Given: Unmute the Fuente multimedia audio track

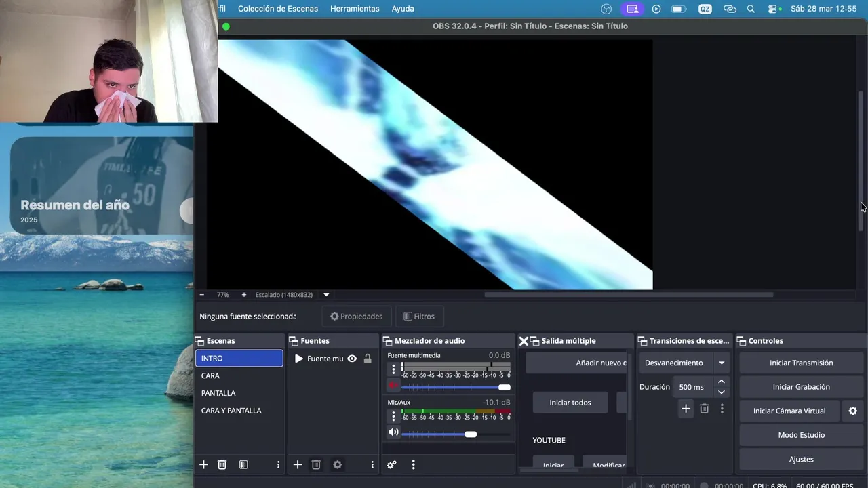Looking at the screenshot, I should [393, 385].
